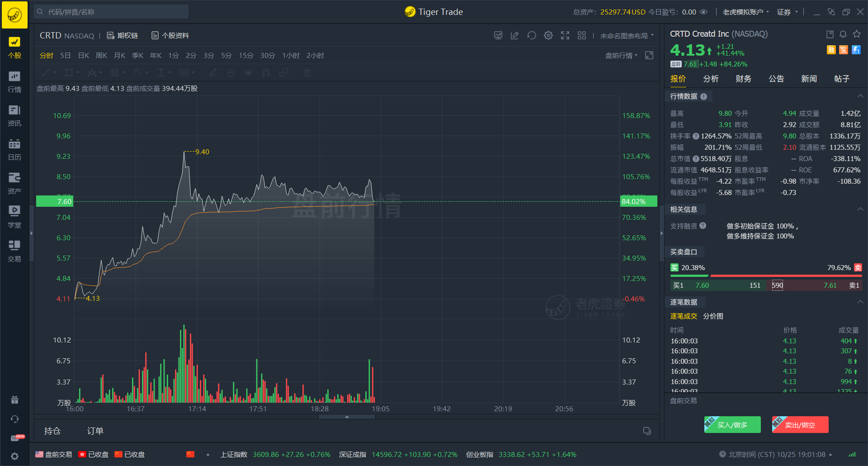868x466 pixels.
Task: Open chart settings gear icon
Action: (x=548, y=35)
